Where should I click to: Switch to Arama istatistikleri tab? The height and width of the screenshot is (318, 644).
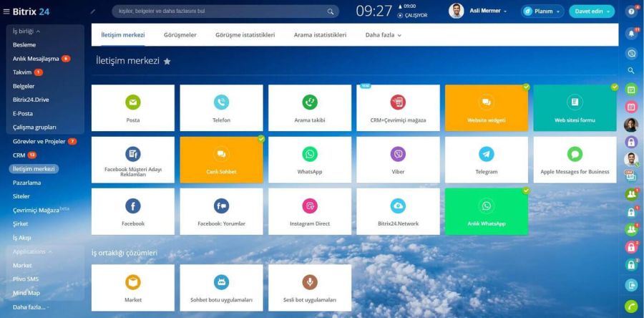click(320, 35)
